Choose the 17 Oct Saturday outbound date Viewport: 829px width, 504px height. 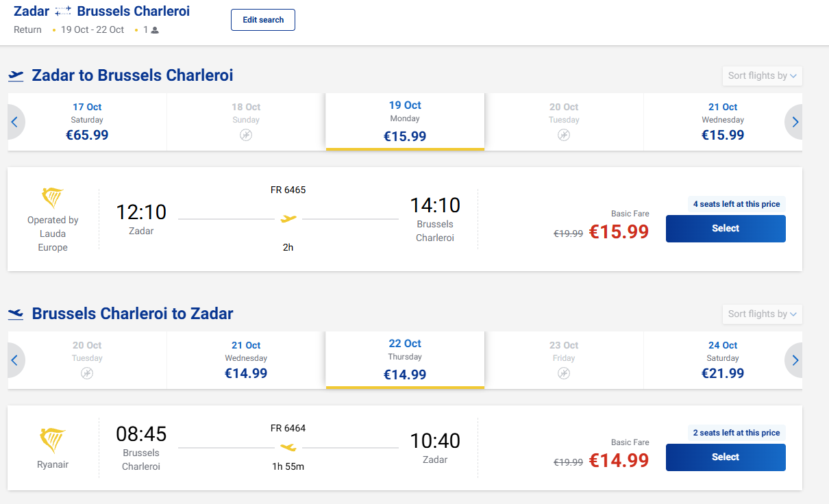click(87, 122)
